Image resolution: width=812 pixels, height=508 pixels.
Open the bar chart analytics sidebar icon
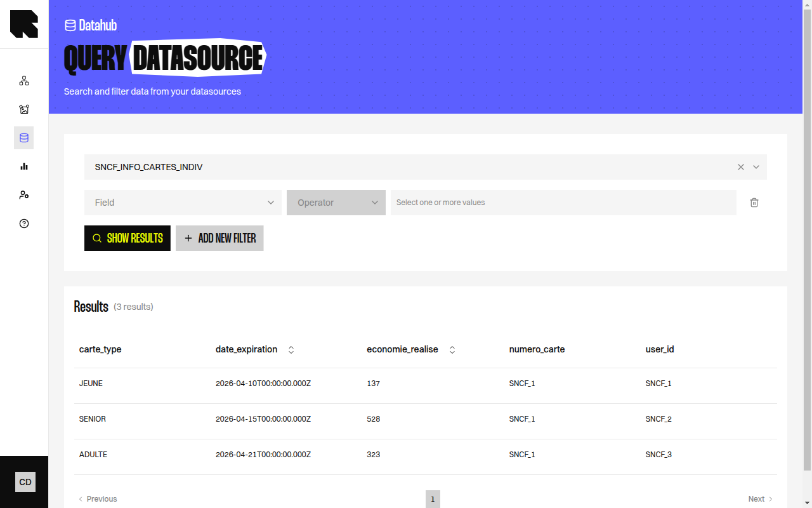[x=24, y=166]
